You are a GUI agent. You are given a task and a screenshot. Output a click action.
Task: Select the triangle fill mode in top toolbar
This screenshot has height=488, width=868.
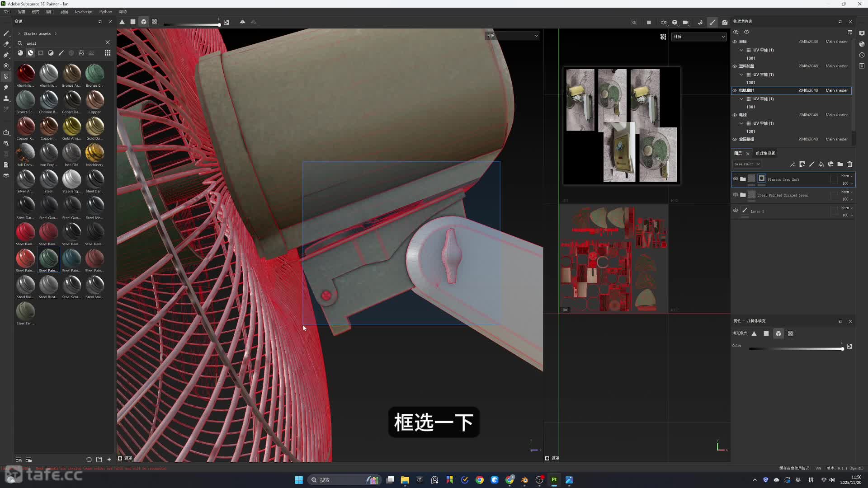tap(122, 22)
